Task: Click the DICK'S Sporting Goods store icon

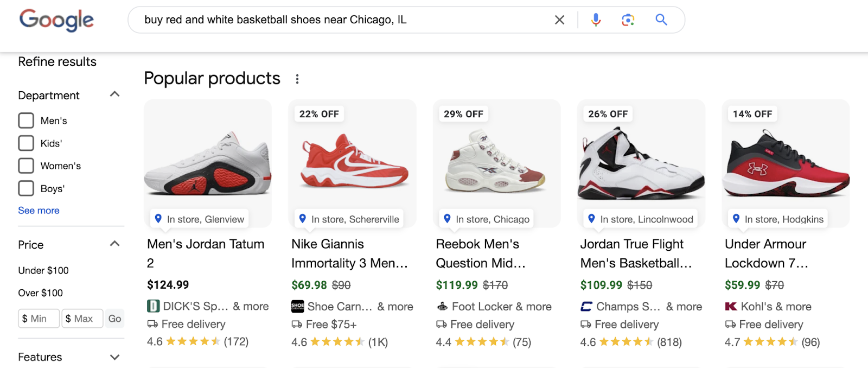Action: (153, 306)
